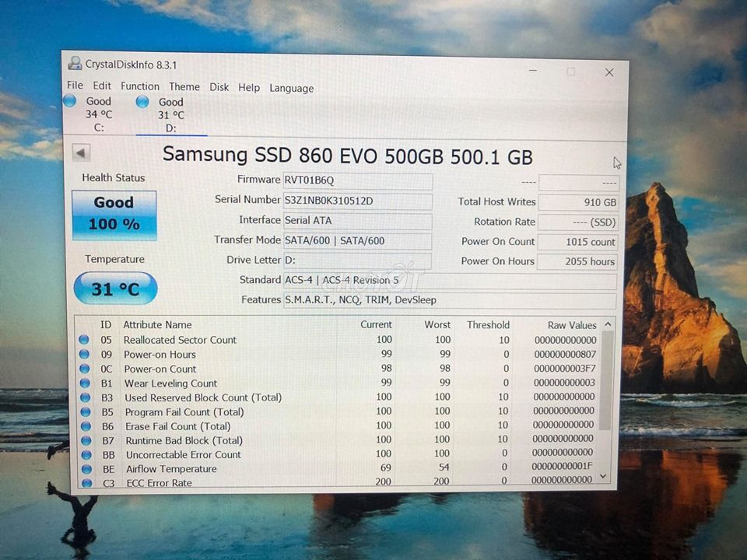Click raw value 000000000807
Image resolution: width=747 pixels, height=560 pixels.
click(x=565, y=355)
